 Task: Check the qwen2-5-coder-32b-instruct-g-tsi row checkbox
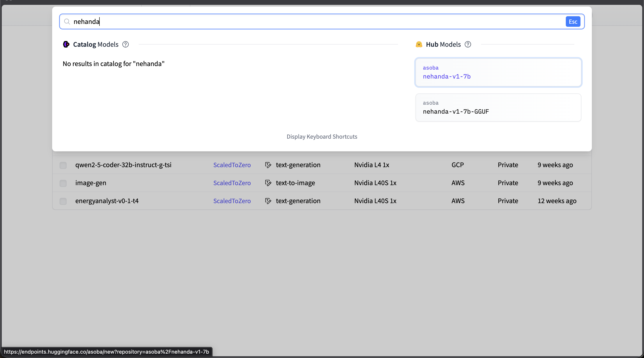63,165
